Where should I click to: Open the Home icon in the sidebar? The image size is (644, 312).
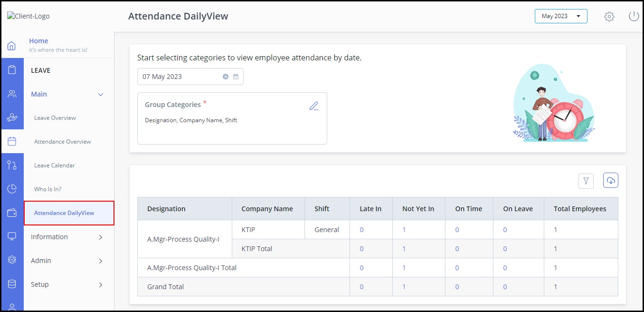[x=12, y=45]
